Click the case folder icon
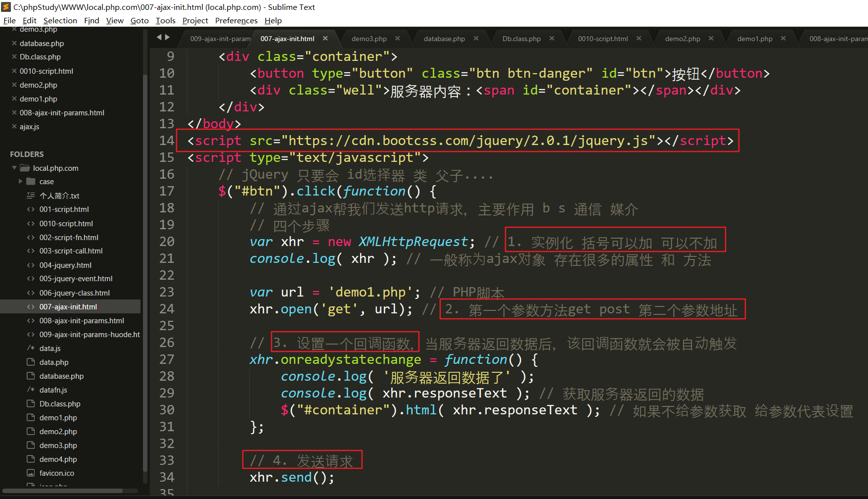 click(31, 182)
